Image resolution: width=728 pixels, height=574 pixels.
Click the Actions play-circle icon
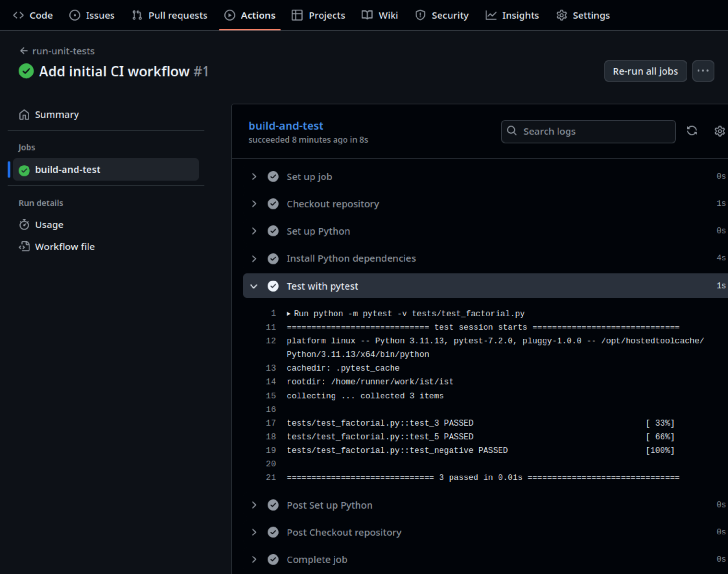point(229,16)
